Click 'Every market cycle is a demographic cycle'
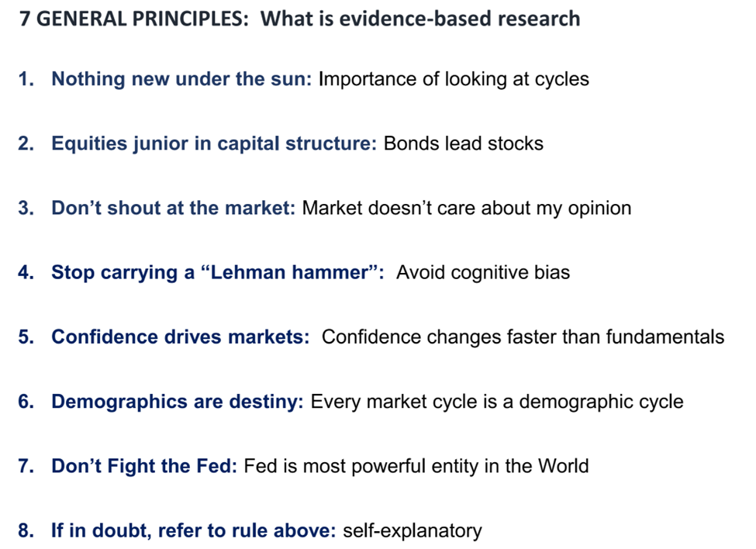 click(x=496, y=402)
